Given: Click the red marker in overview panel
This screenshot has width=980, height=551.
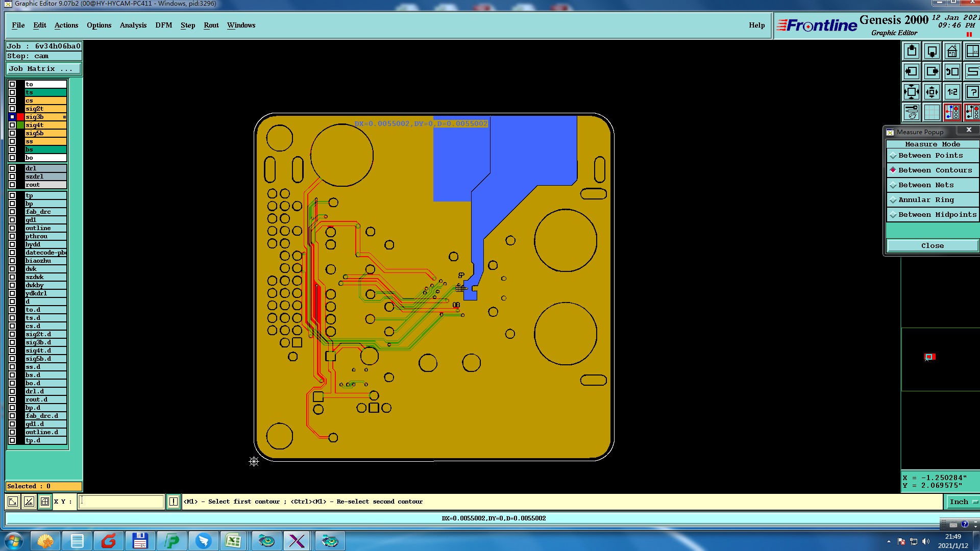Looking at the screenshot, I should [930, 357].
